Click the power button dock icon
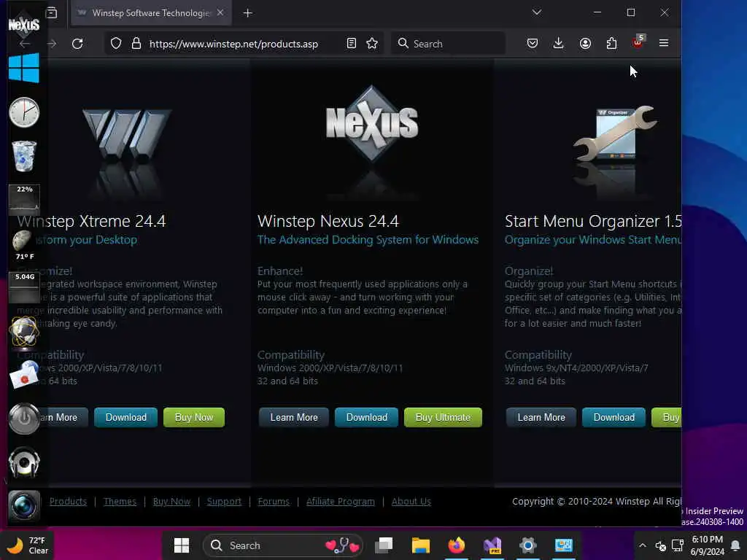The width and height of the screenshot is (747, 560). 24,419
